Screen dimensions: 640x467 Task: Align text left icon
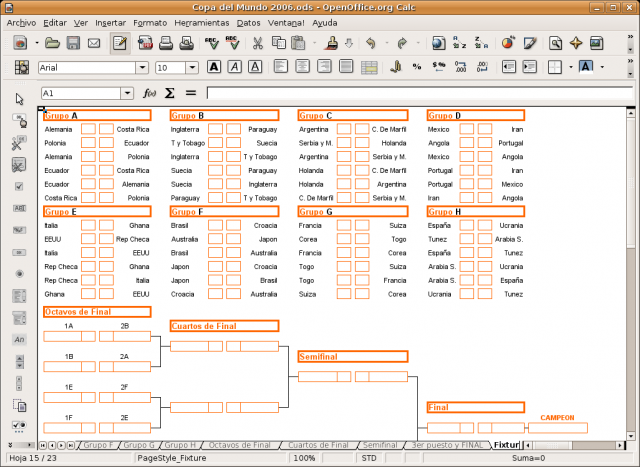(281, 67)
